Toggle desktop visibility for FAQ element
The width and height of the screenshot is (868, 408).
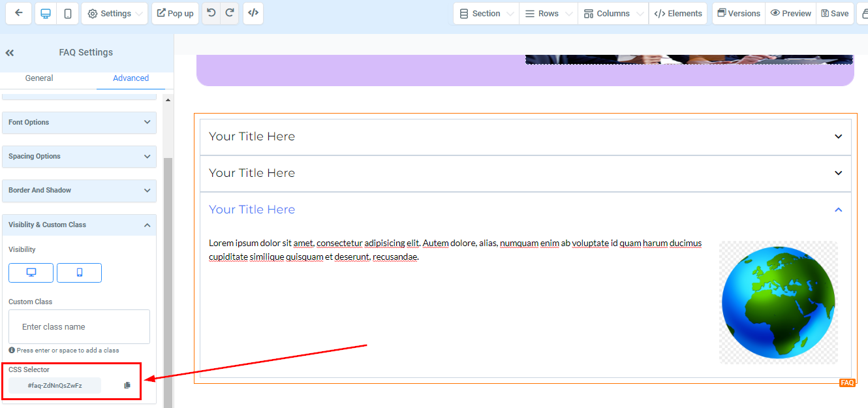[x=31, y=273]
